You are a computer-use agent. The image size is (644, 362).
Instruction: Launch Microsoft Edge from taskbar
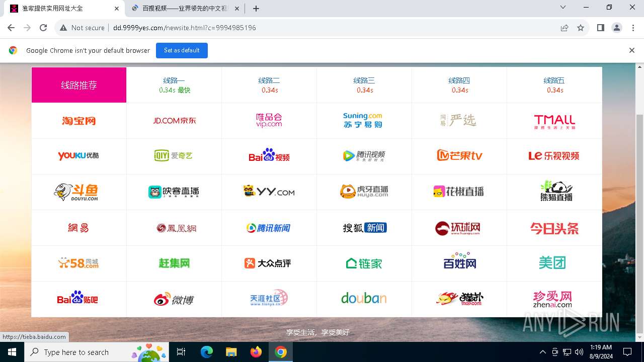pos(207,352)
